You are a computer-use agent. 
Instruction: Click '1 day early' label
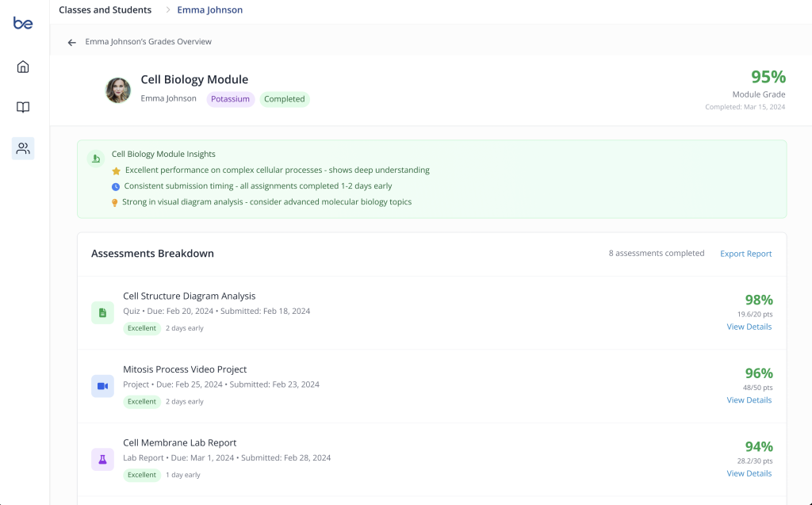pyautogui.click(x=183, y=475)
